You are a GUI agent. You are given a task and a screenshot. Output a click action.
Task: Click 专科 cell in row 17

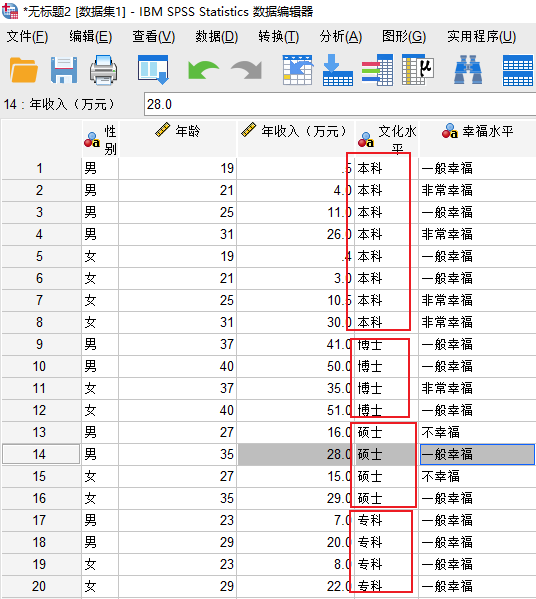coord(387,520)
